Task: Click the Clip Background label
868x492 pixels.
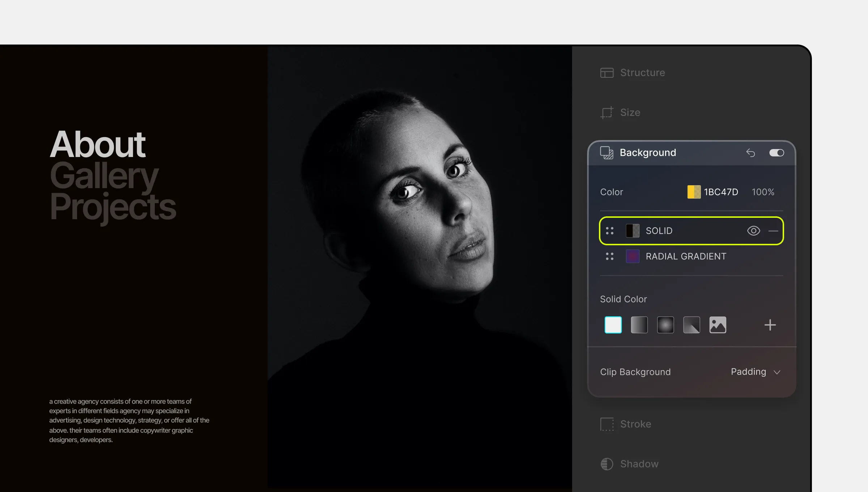Action: pyautogui.click(x=635, y=372)
